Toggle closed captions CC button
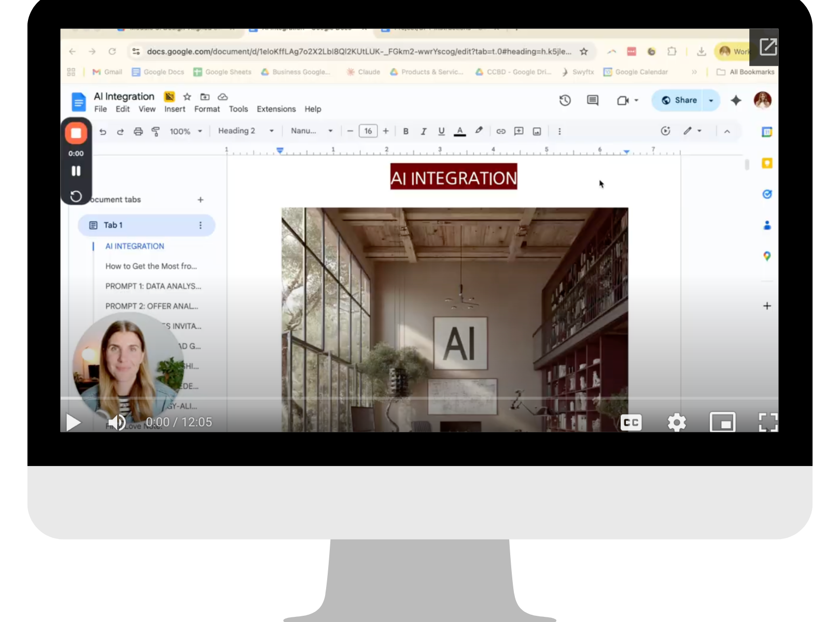This screenshot has height=622, width=840. point(631,422)
